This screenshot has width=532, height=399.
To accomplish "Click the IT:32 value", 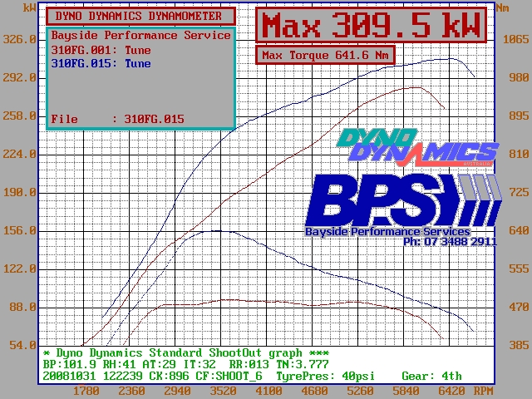I will pyautogui.click(x=199, y=364).
